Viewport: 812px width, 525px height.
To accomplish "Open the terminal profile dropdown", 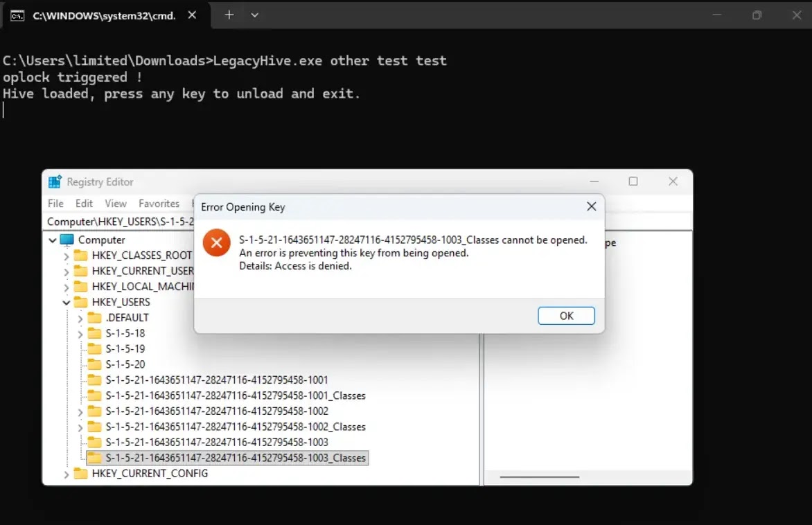I will point(254,15).
